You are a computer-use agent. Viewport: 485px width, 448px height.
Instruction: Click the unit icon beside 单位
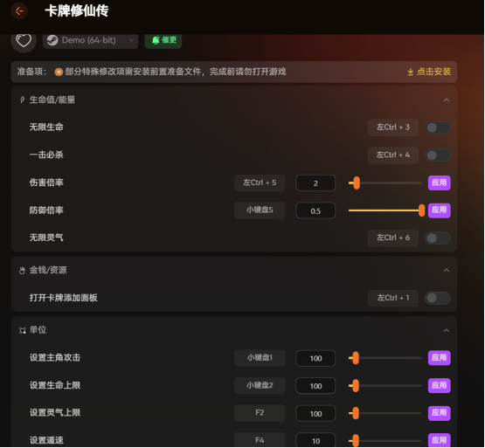(22, 330)
